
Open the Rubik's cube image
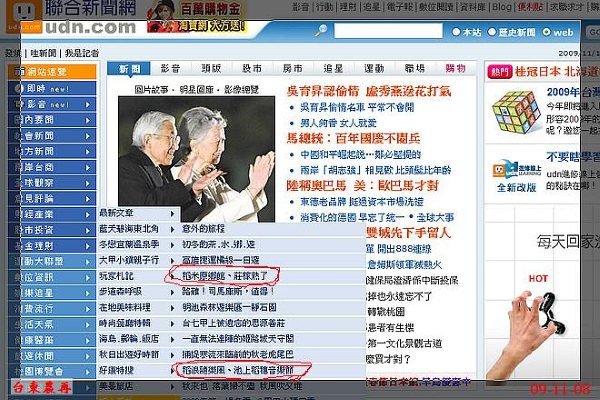[516, 112]
